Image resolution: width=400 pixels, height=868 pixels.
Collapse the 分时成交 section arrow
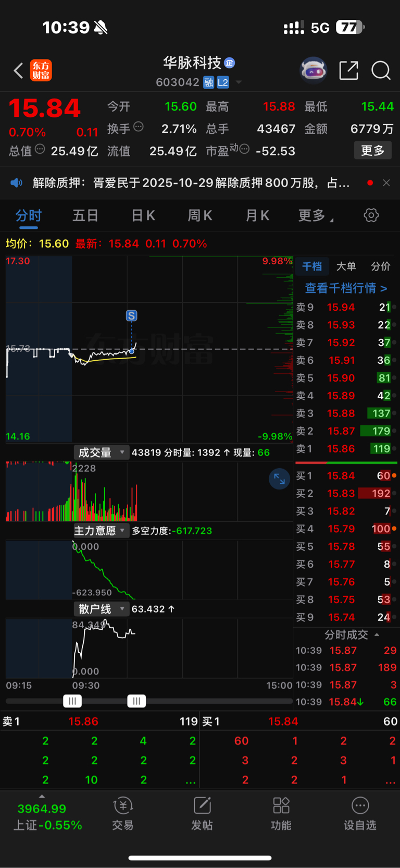377,635
